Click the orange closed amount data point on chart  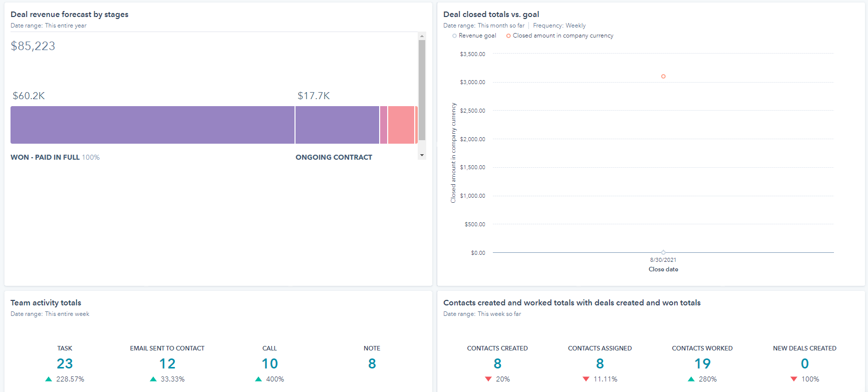click(x=663, y=77)
